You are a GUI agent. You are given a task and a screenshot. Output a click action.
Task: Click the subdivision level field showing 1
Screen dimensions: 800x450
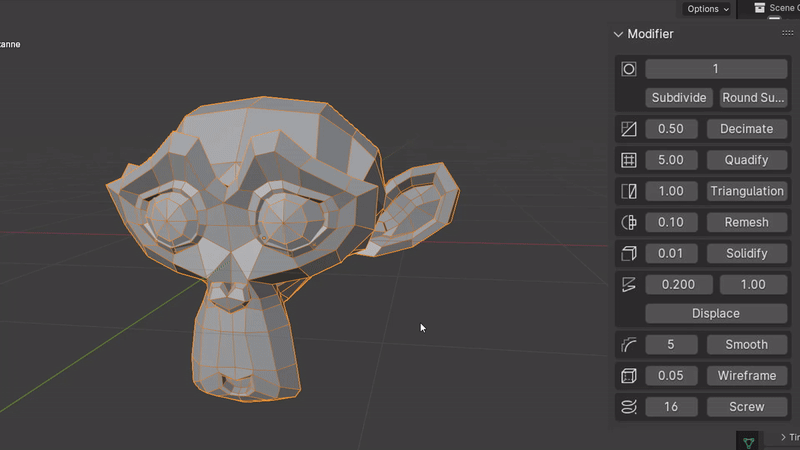[x=716, y=69]
